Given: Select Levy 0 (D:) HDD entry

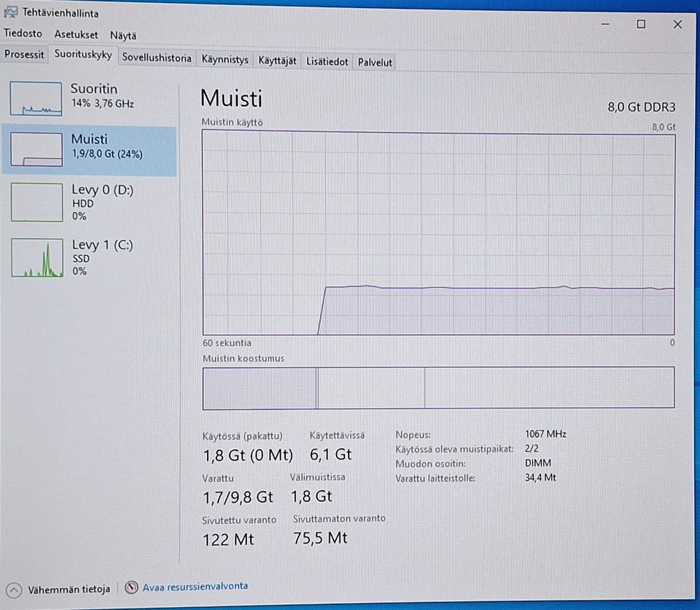Looking at the screenshot, I should (89, 202).
